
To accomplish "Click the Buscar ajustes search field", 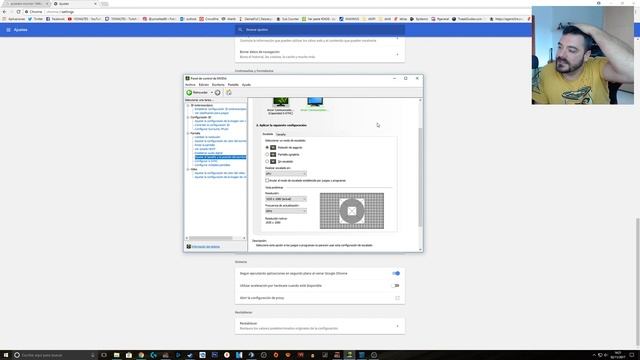I will [x=320, y=30].
